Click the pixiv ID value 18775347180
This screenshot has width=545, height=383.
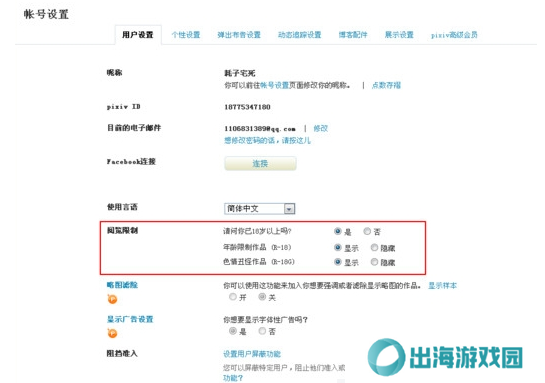(247, 107)
